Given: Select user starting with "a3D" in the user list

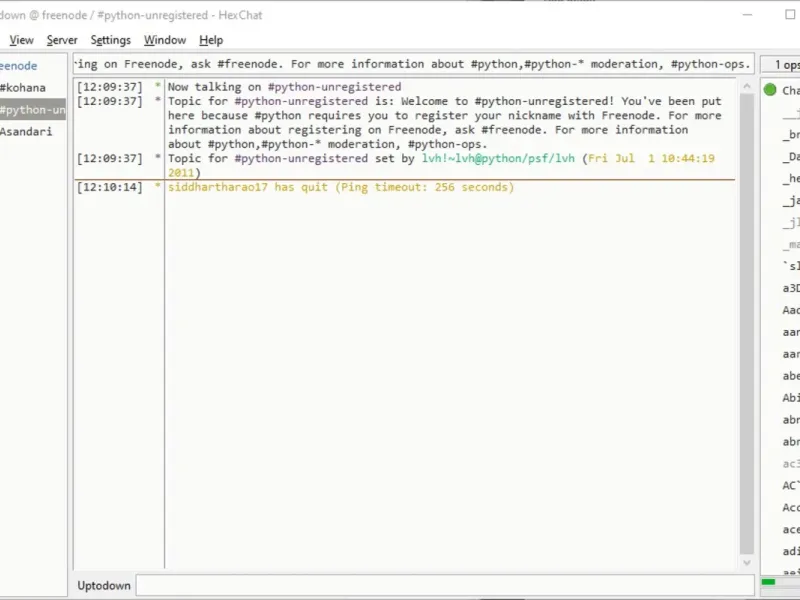Looking at the screenshot, I should click(790, 288).
